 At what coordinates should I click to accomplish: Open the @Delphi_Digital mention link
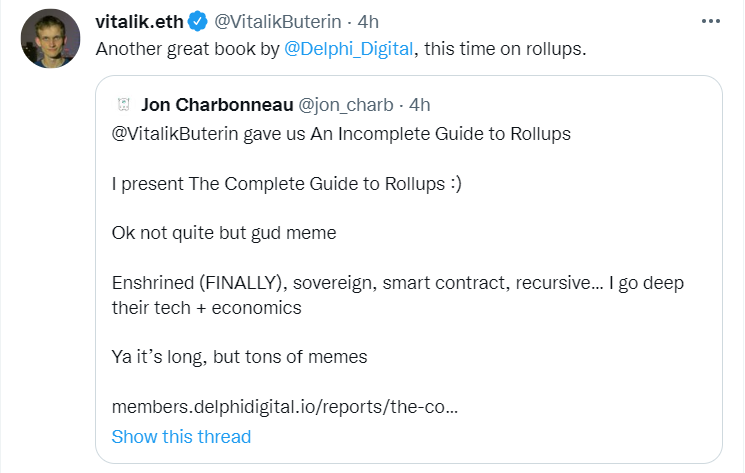(349, 49)
